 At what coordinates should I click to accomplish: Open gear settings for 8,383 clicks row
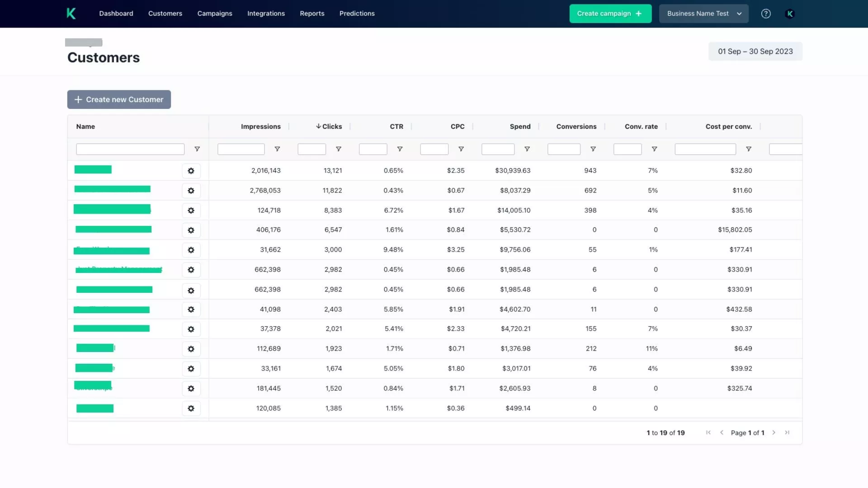(191, 211)
